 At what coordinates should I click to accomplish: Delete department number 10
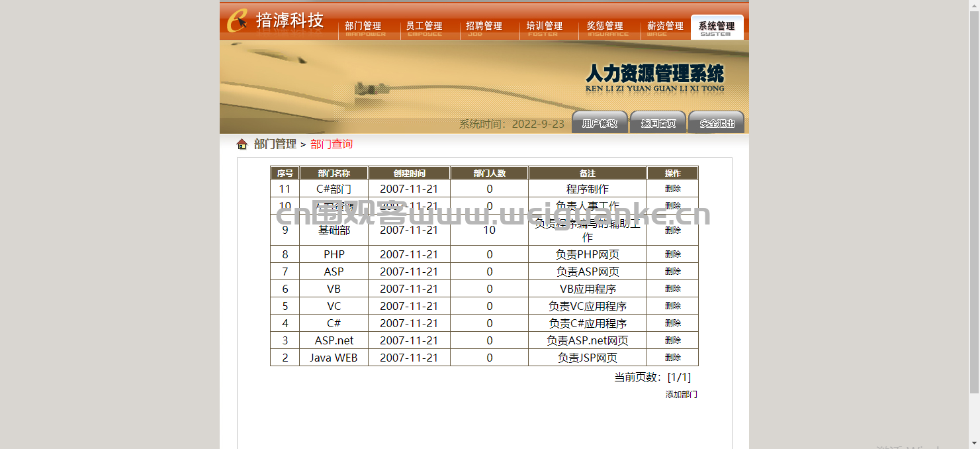tap(673, 206)
